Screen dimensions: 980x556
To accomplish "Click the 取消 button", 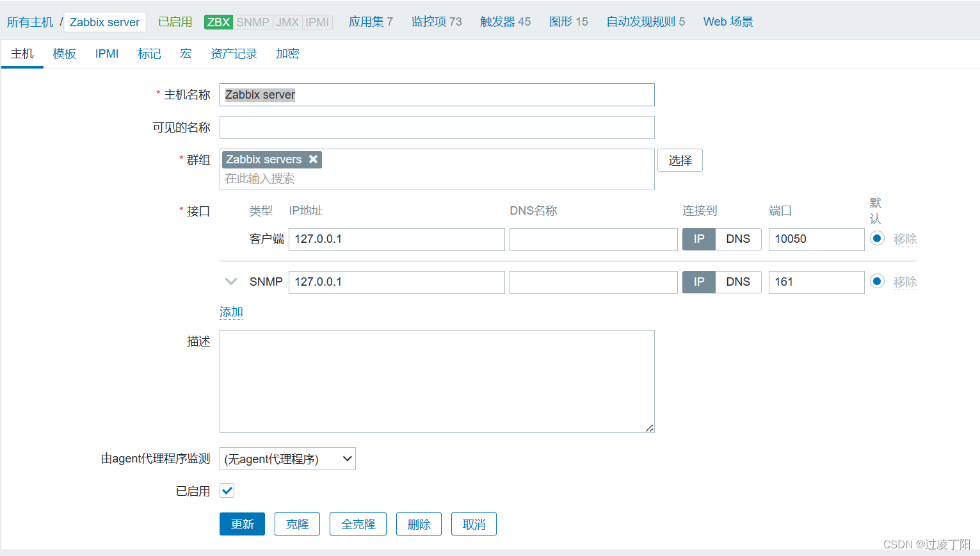I will tap(474, 524).
